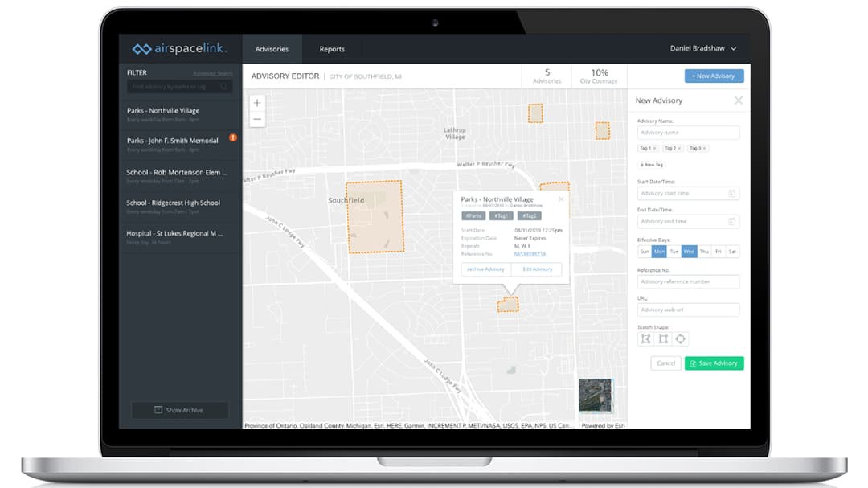Image resolution: width=868 pixels, height=488 pixels.
Task: Switch to the Reports tab
Action: [332, 49]
